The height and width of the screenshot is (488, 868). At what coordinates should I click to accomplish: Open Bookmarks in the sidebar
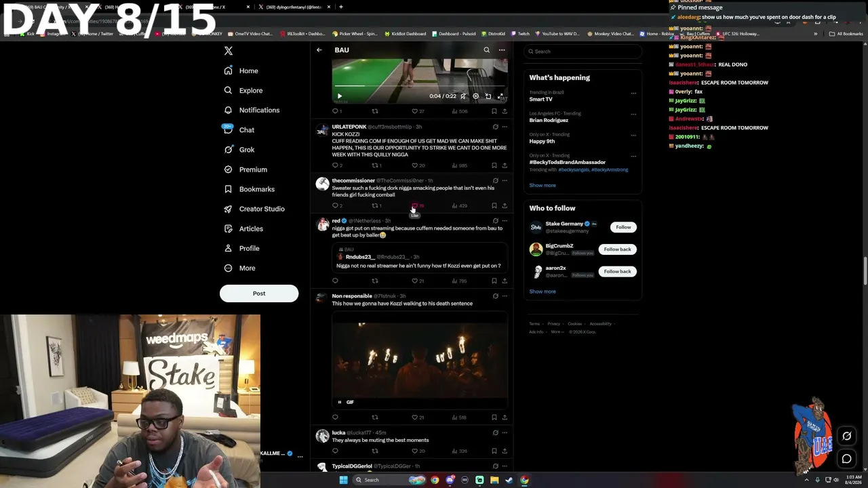point(249,190)
